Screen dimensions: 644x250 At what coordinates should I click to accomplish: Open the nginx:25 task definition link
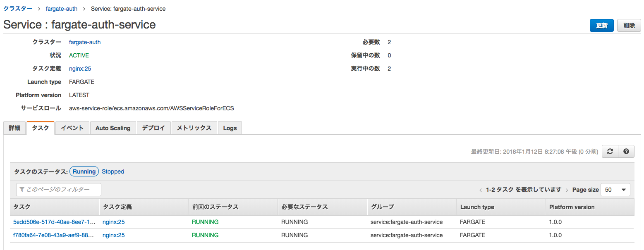pyautogui.click(x=80, y=68)
